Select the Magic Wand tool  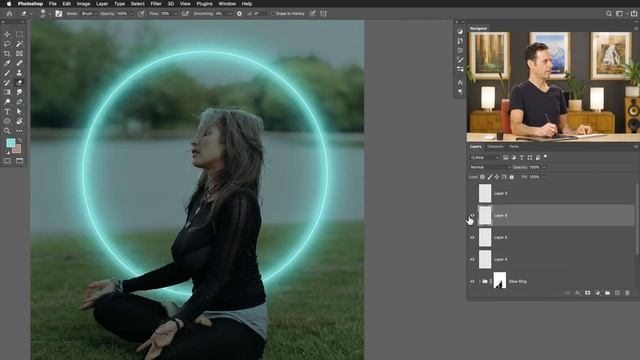point(19,44)
